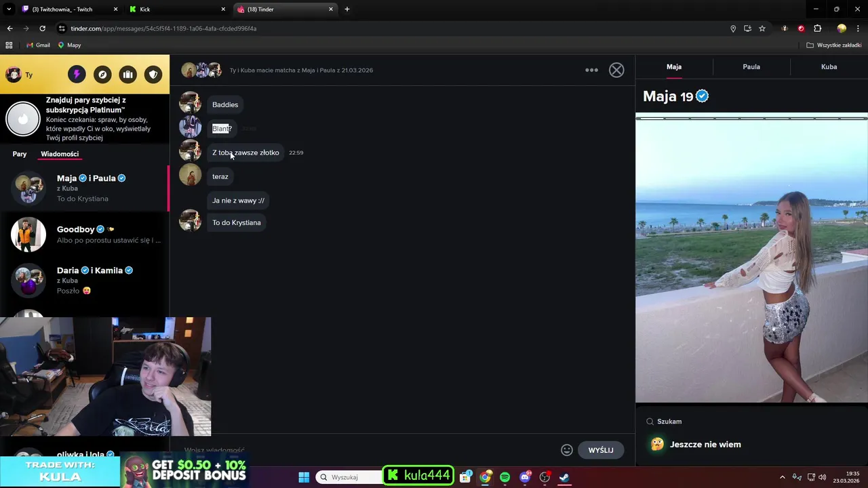The image size is (868, 488).
Task: Click Maja's profile photo
Action: [x=751, y=258]
